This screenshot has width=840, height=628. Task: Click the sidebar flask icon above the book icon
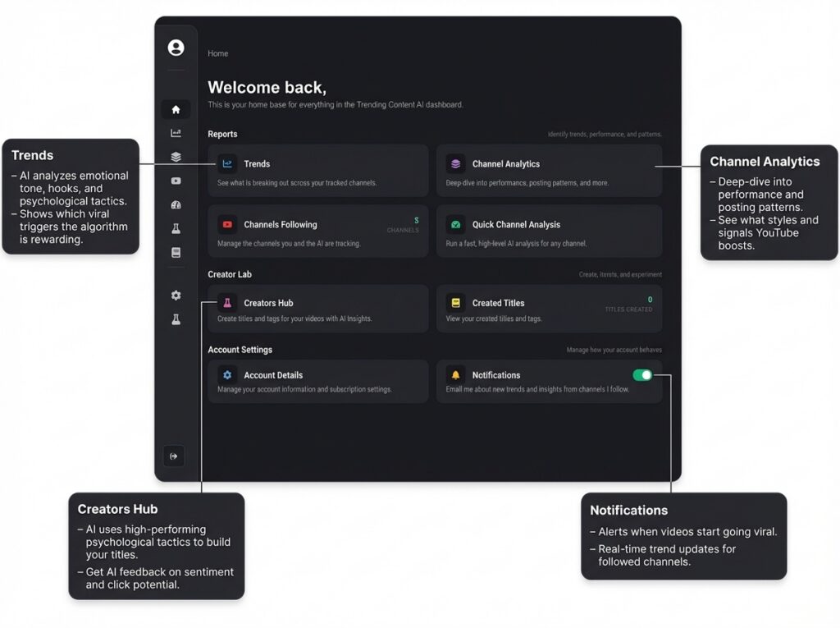pyautogui.click(x=176, y=229)
